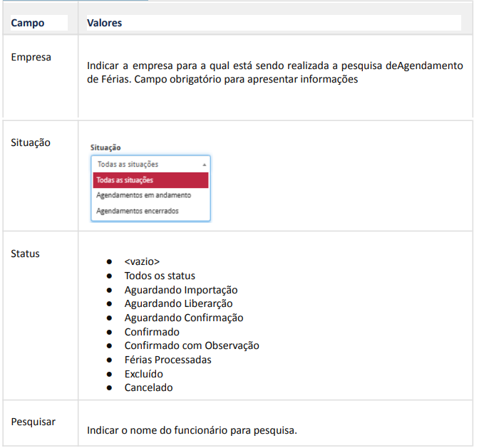Select the highlighted Todas as situações option
The height and width of the screenshot is (448, 484).
pyautogui.click(x=150, y=180)
